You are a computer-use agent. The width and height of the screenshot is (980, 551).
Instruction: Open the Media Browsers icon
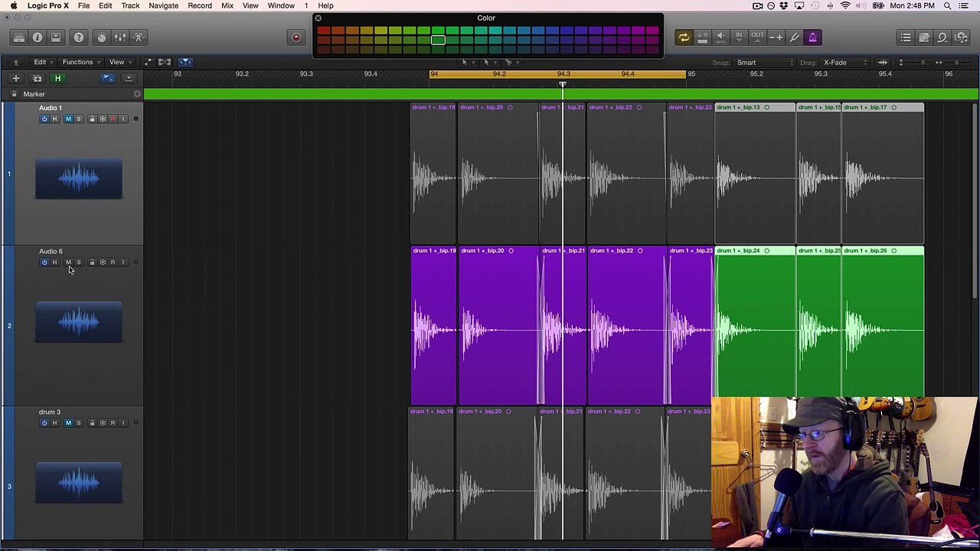[961, 37]
